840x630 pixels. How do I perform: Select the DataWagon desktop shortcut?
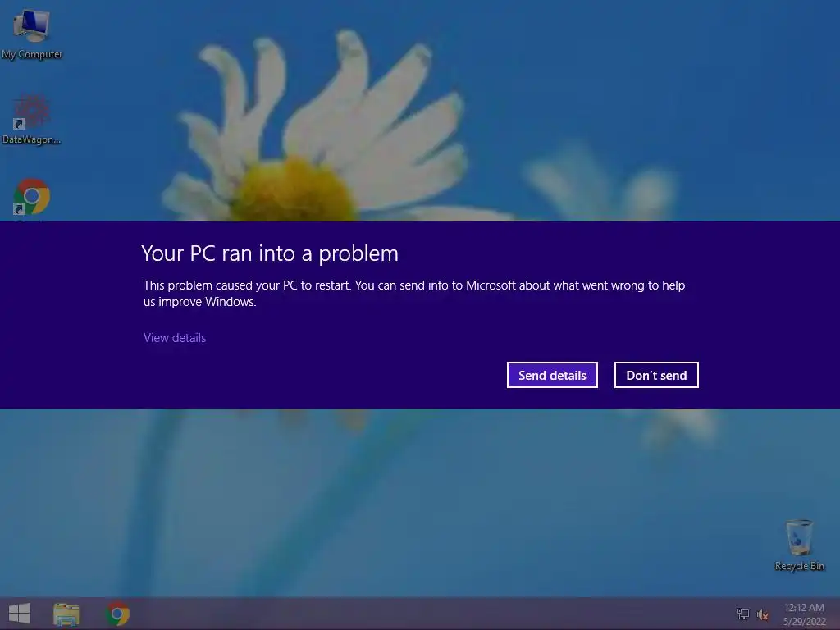coord(32,119)
